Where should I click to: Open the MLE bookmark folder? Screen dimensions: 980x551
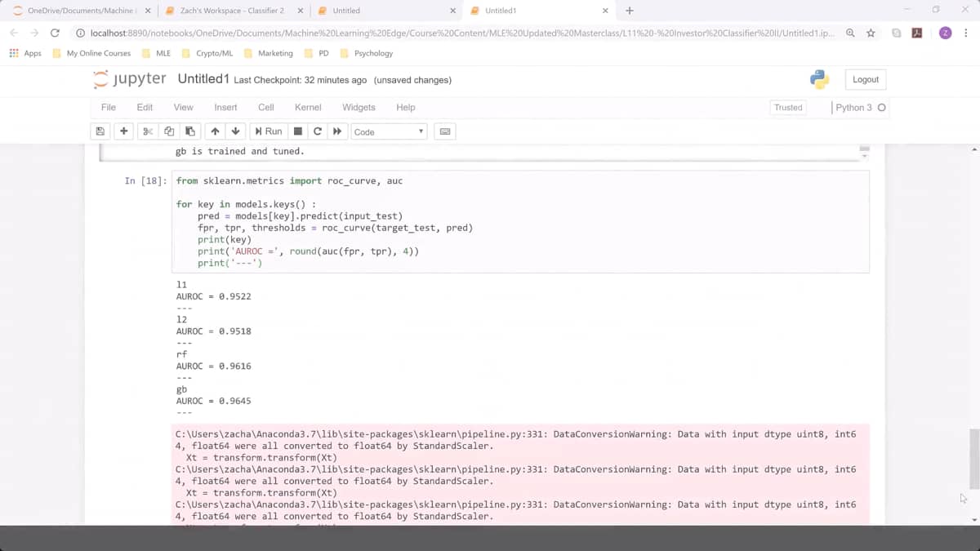pos(157,53)
